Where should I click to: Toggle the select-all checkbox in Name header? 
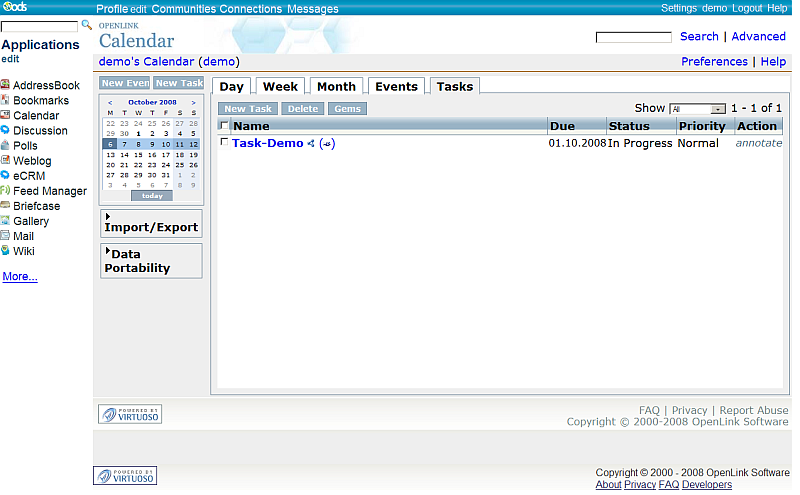tap(224, 126)
